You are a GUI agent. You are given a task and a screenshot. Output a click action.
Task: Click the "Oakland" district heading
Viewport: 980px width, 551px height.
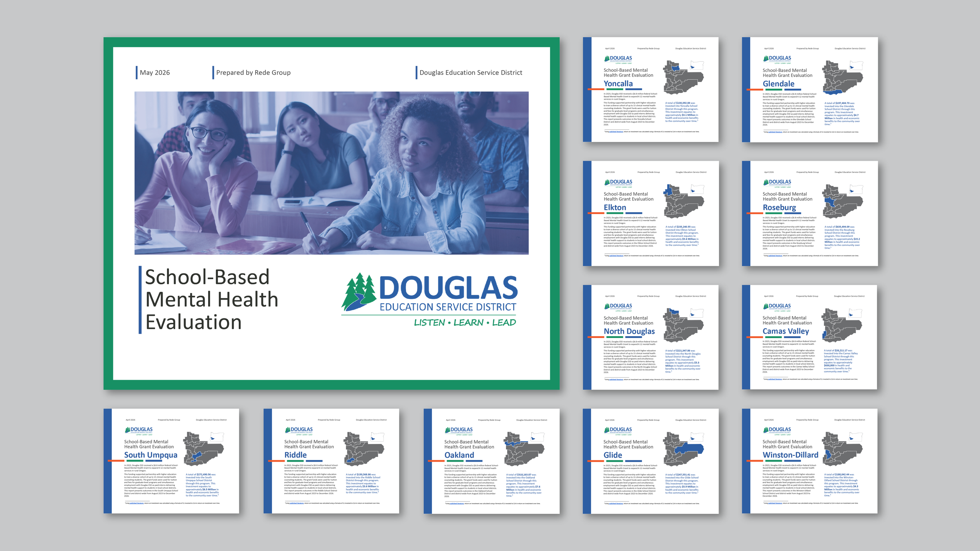(x=459, y=455)
